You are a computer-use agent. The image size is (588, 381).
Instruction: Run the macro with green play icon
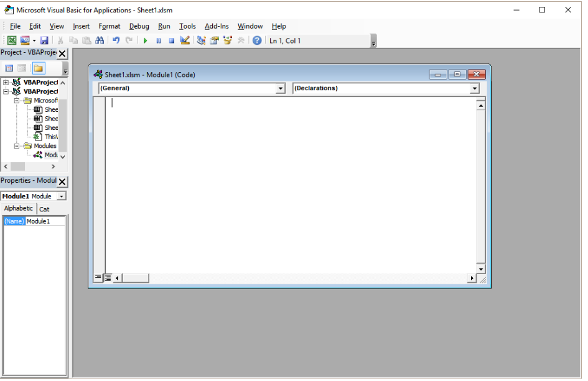pyautogui.click(x=146, y=40)
